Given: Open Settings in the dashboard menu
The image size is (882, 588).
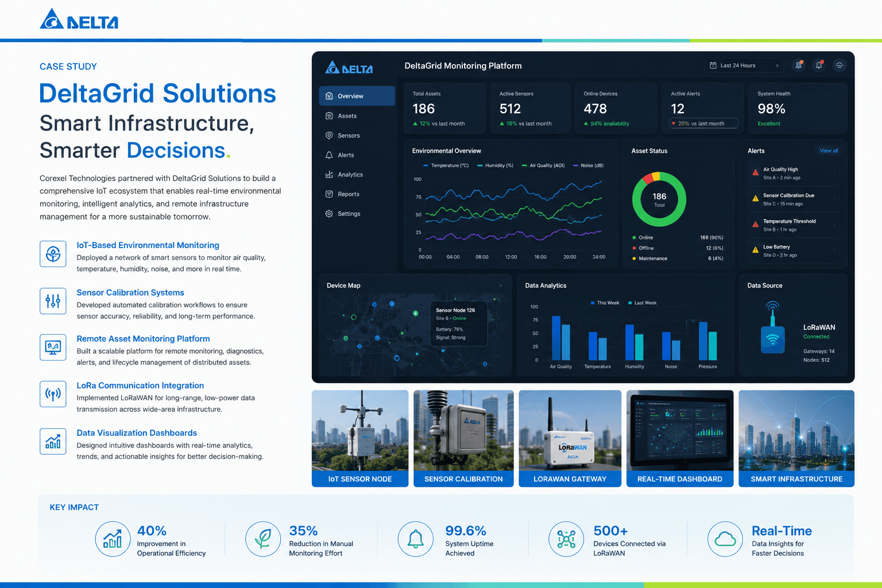Looking at the screenshot, I should point(357,214).
